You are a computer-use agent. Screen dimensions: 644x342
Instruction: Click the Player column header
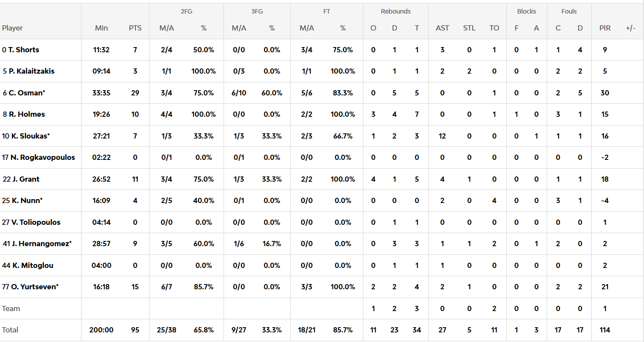[12, 28]
